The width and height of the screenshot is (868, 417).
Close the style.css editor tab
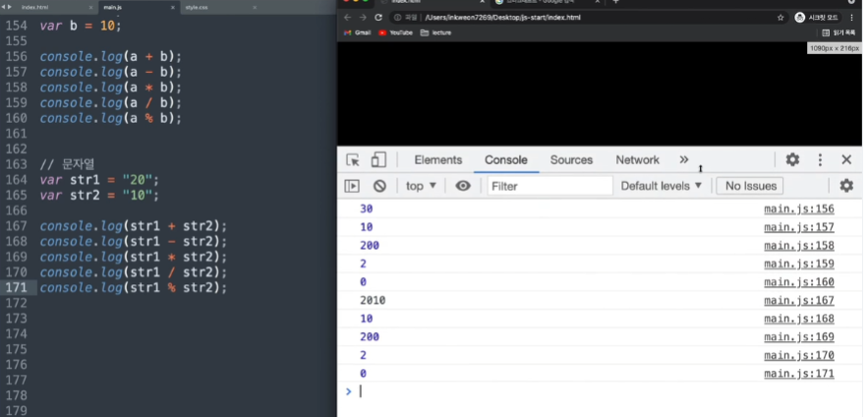[x=255, y=7]
